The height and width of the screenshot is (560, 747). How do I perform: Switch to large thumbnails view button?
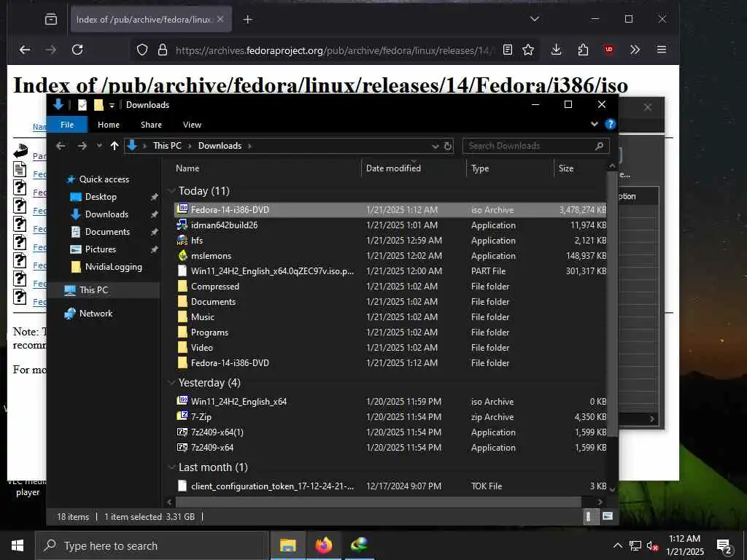tap(608, 516)
